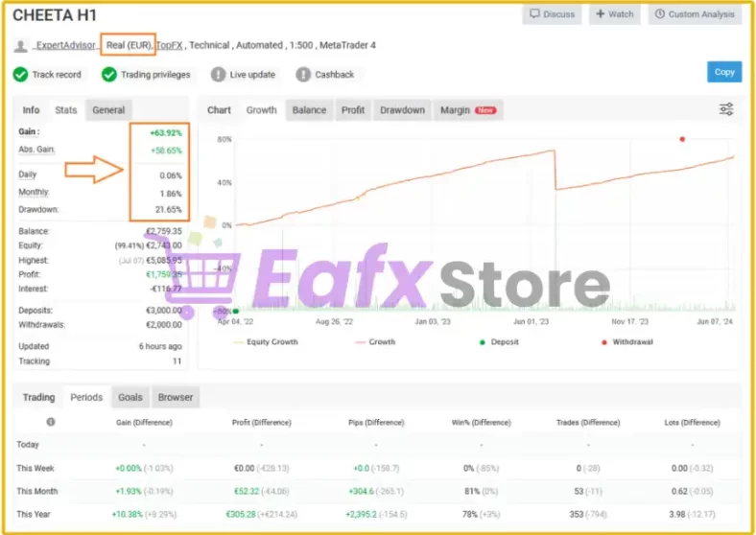
Task: Click the Drawdown value 21.65%
Action: (x=169, y=210)
